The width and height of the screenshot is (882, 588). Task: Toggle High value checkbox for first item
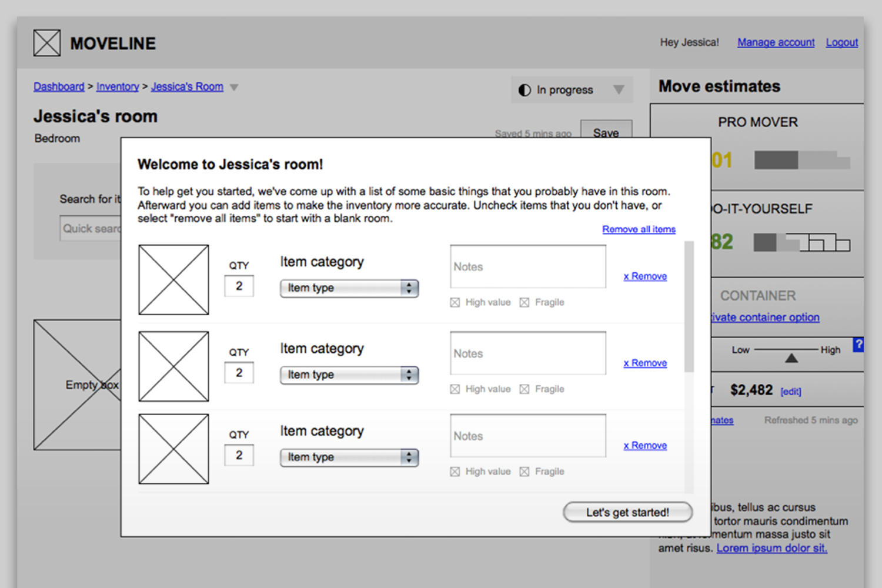pos(455,302)
